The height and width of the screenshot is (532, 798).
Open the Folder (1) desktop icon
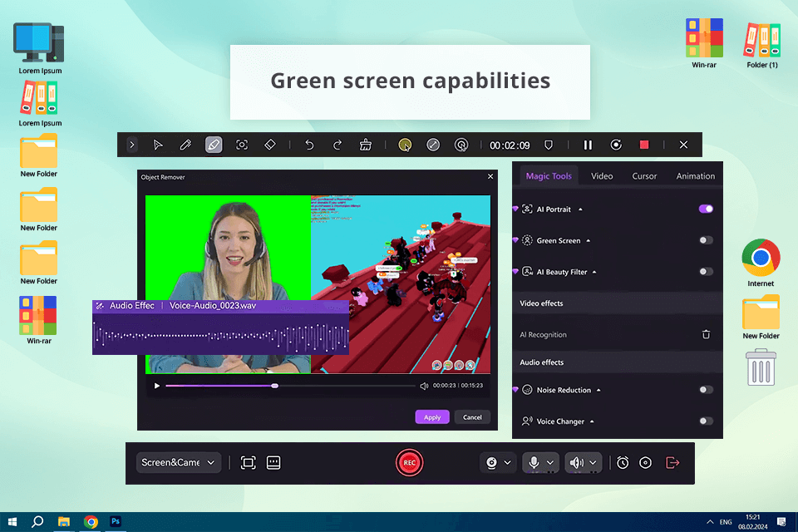pos(762,44)
